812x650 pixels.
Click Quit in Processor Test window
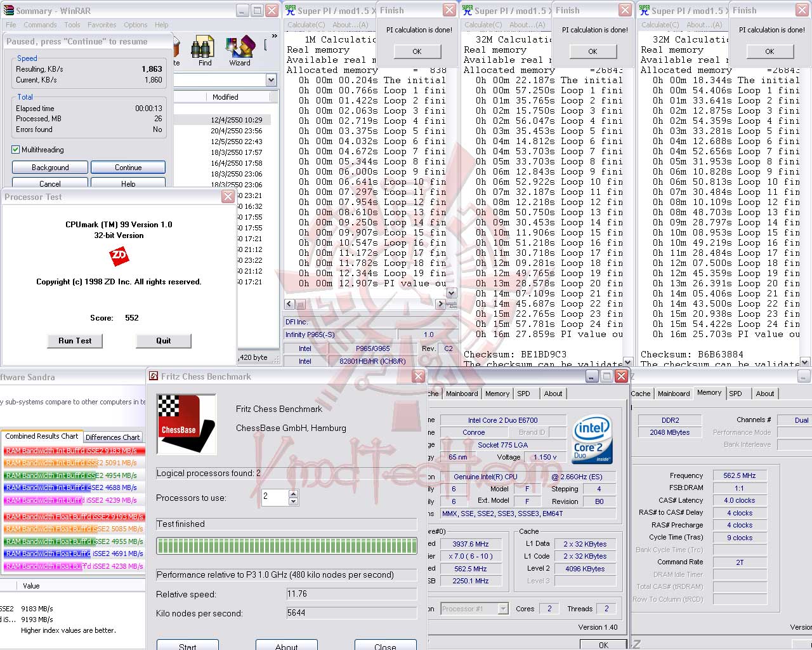[164, 341]
